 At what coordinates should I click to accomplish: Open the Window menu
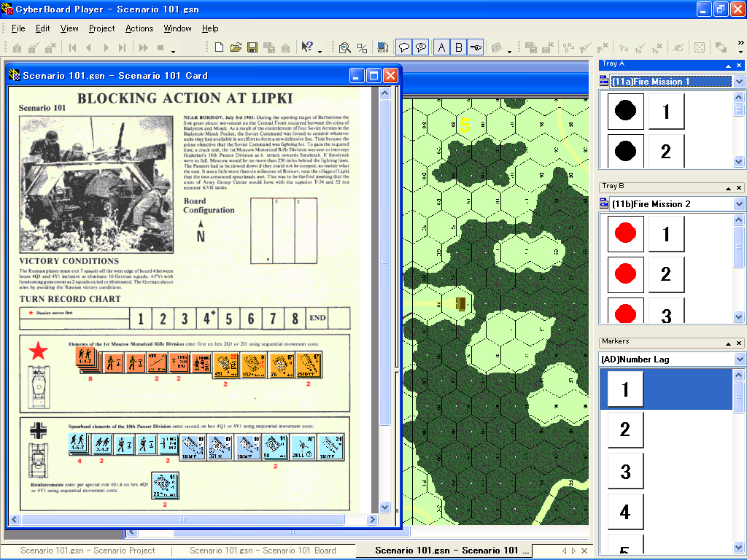(x=177, y=28)
